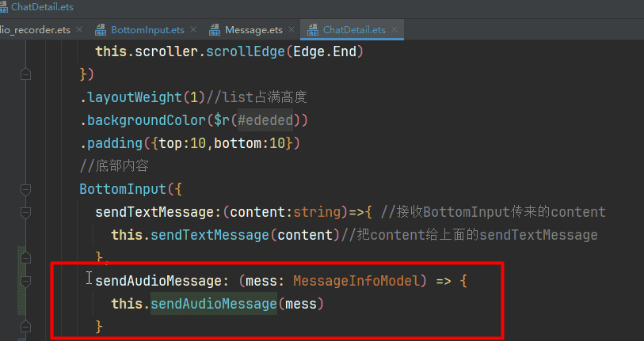
Task: Click the comment '//list占满高度'
Action: (x=257, y=97)
